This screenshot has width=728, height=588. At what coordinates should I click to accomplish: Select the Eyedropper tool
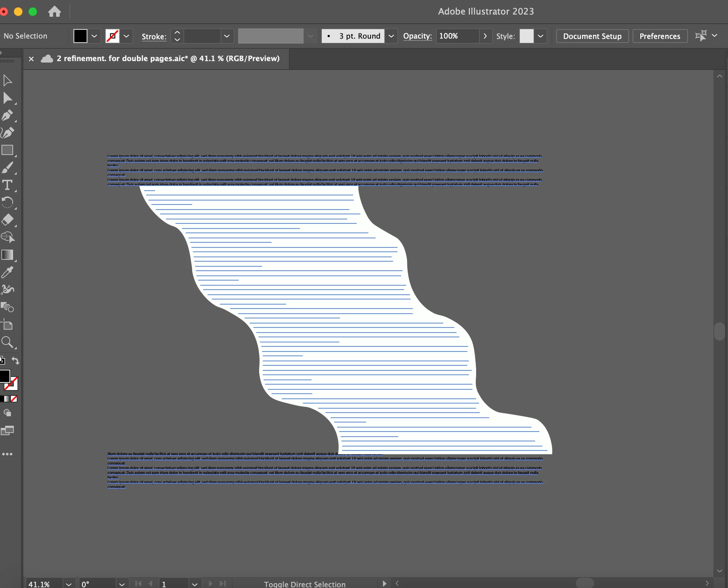[7, 272]
